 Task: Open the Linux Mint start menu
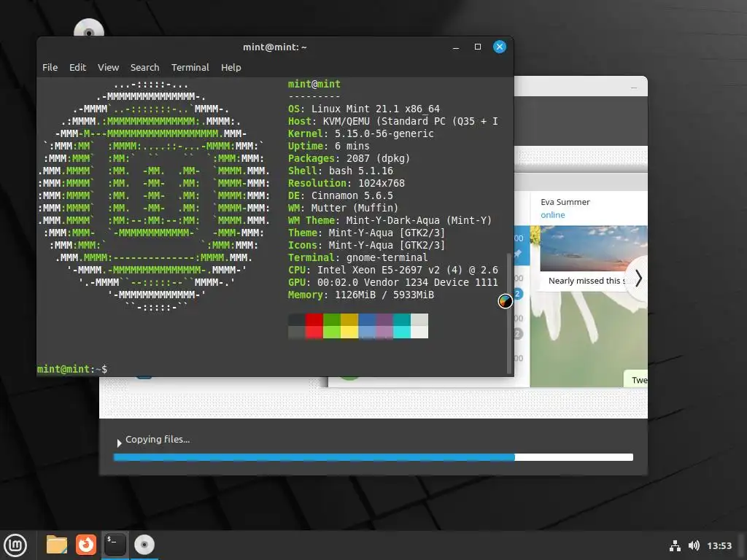point(15,545)
